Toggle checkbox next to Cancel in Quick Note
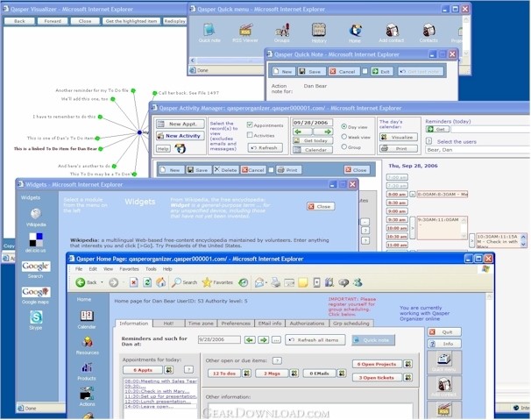531x420 pixels. tap(365, 71)
